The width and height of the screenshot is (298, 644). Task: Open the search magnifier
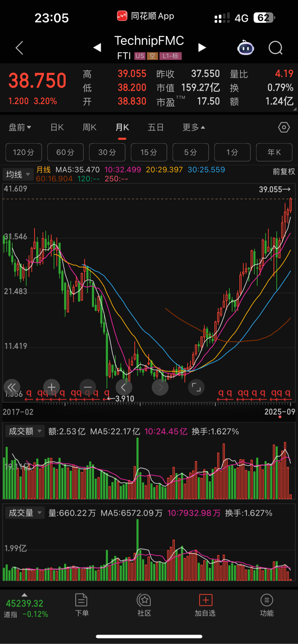pos(275,48)
